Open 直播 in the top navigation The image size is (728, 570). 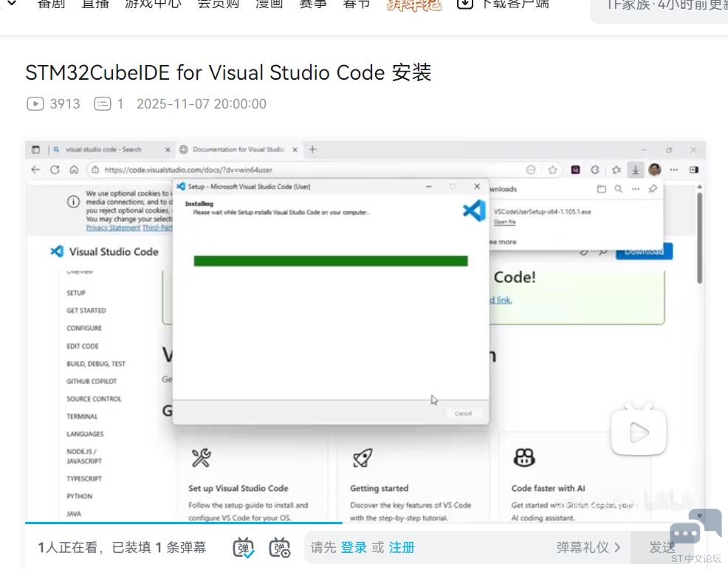click(x=95, y=4)
